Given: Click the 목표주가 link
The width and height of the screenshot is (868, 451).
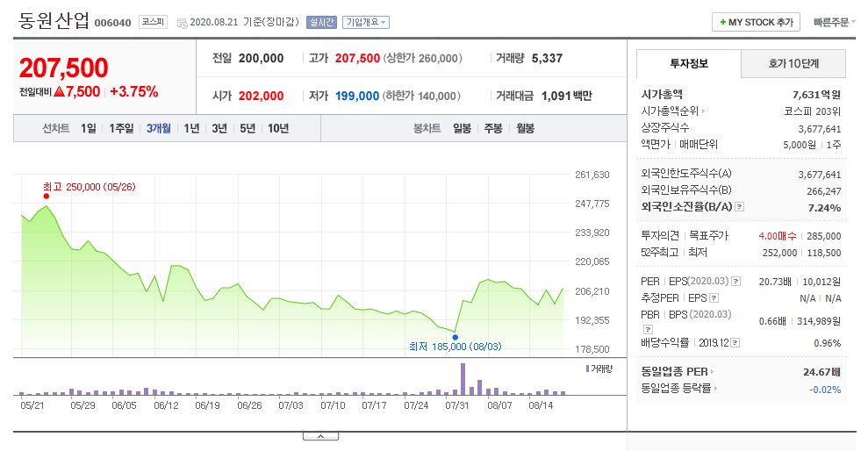Looking at the screenshot, I should (x=708, y=236).
